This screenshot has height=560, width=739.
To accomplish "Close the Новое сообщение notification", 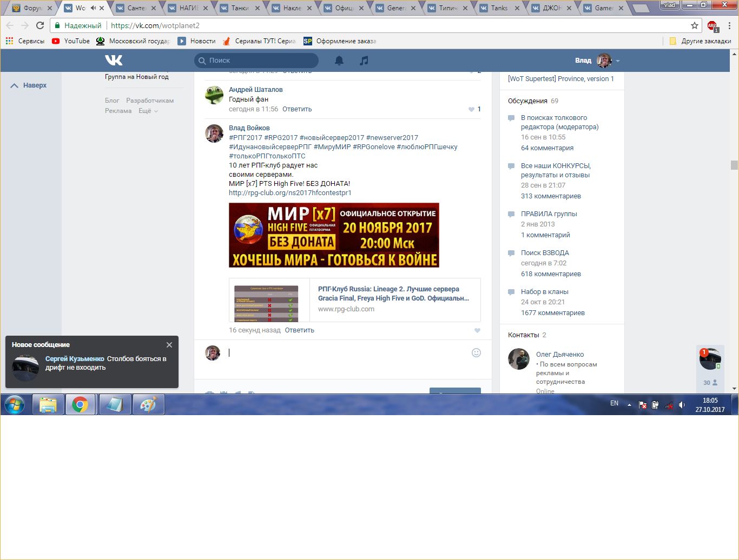I will pos(169,345).
